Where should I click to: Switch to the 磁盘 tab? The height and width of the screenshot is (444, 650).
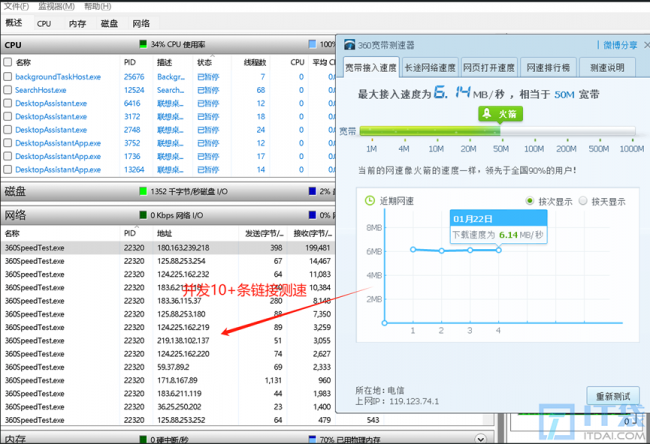[x=109, y=24]
